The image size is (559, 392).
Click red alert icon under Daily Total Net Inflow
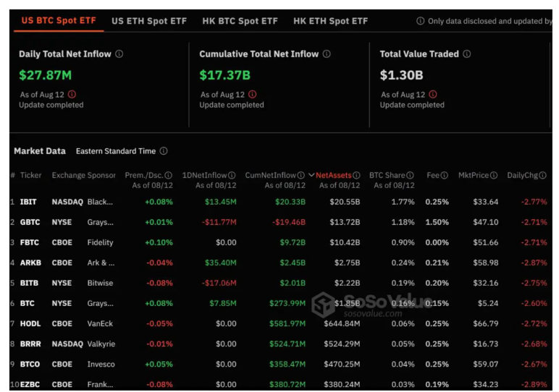coord(71,95)
